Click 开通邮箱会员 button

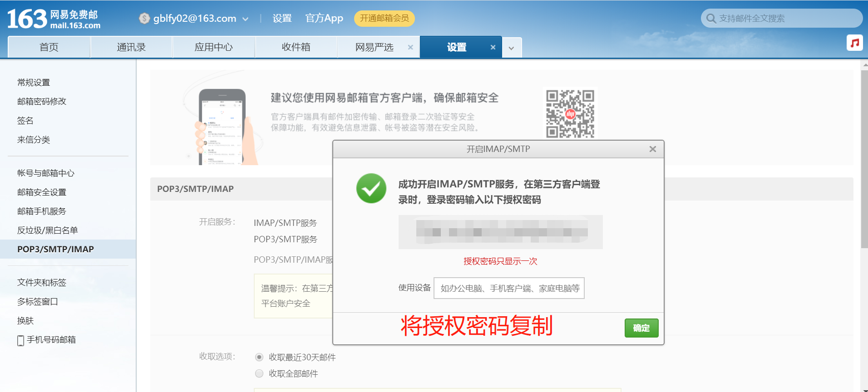[384, 18]
